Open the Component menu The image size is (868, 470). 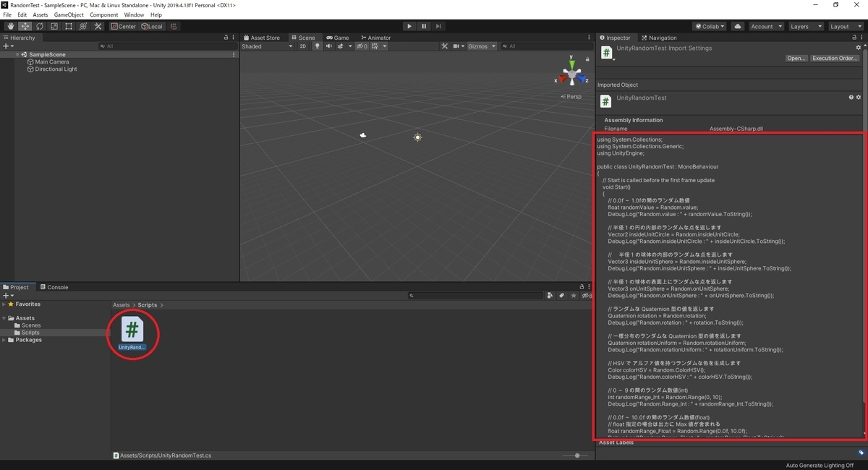tap(103, 14)
